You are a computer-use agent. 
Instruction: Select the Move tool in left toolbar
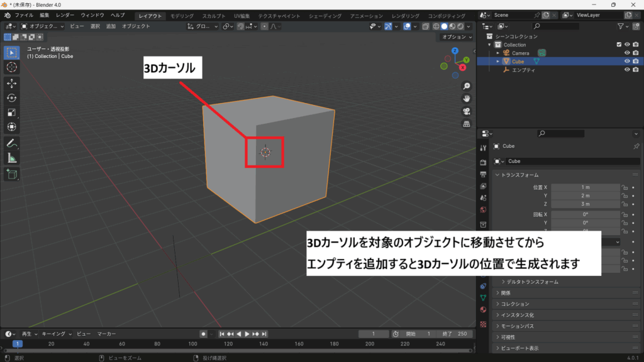pos(12,83)
